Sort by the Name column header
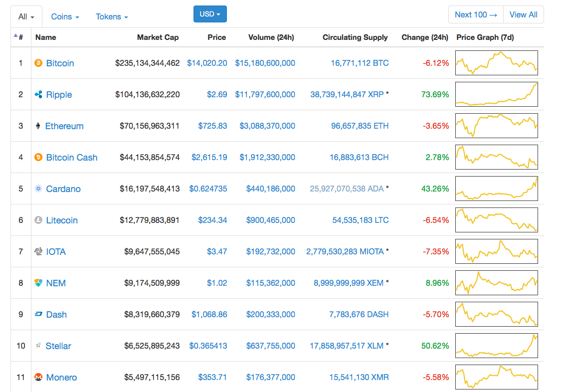Screen dimensions: 562x392 [x=45, y=37]
